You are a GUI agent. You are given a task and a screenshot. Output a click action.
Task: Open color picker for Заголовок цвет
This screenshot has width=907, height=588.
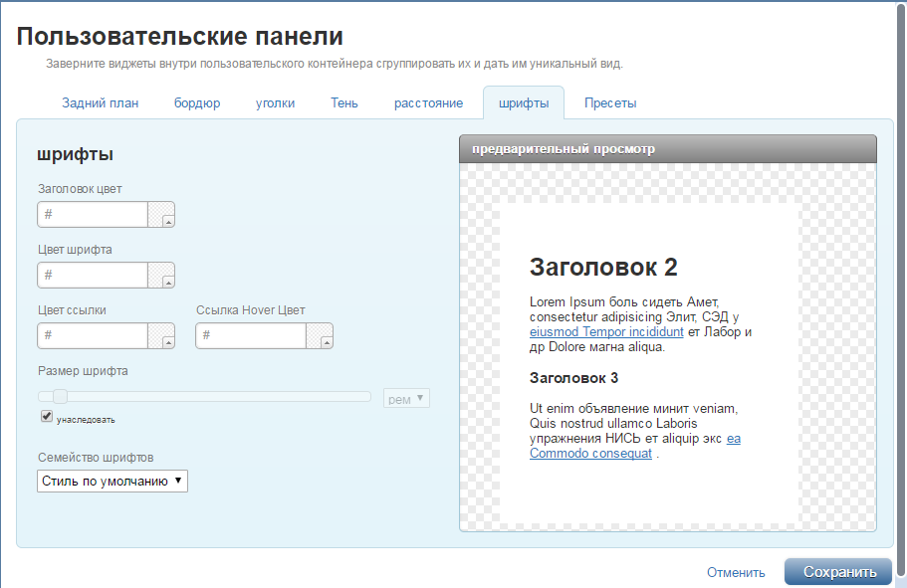point(161,215)
